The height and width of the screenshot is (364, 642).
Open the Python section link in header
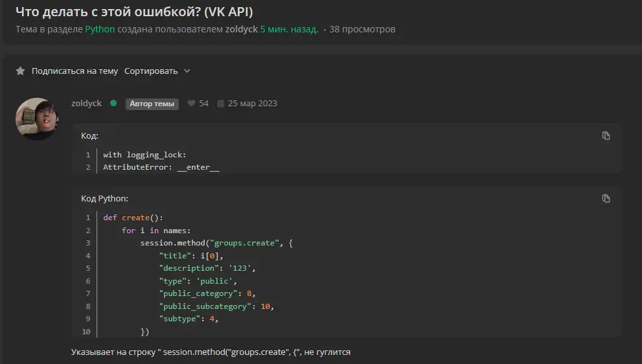(100, 29)
